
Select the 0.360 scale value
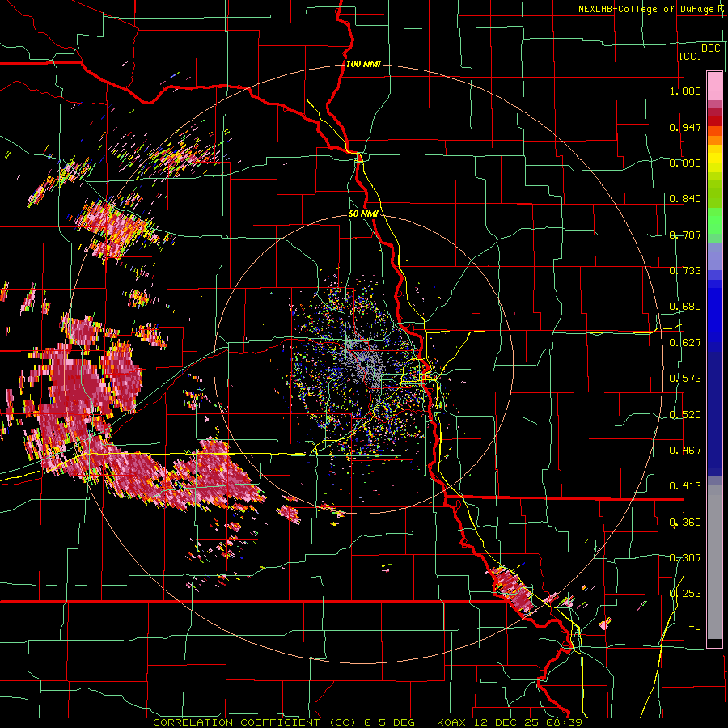(685, 522)
